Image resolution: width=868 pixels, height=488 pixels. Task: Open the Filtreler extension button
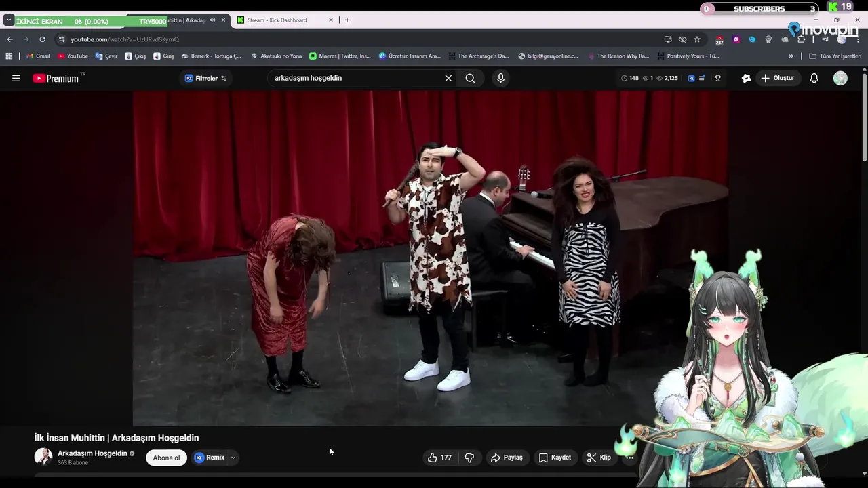coord(205,78)
